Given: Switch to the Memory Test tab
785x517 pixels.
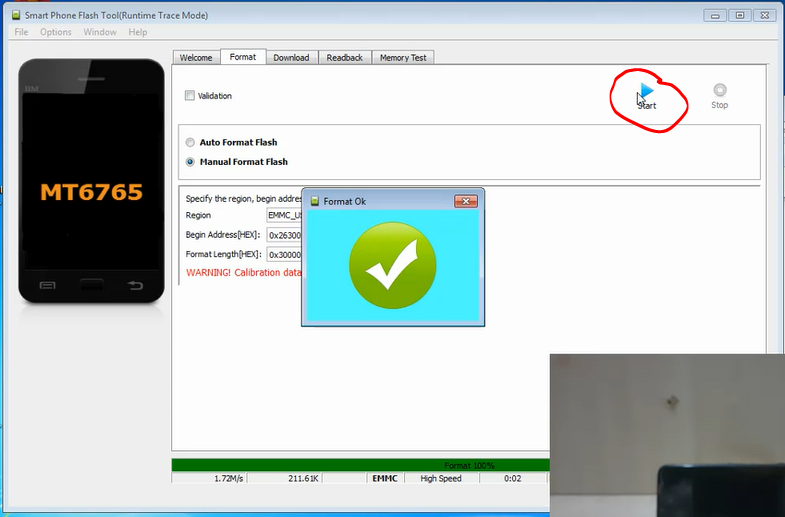Looking at the screenshot, I should point(403,58).
